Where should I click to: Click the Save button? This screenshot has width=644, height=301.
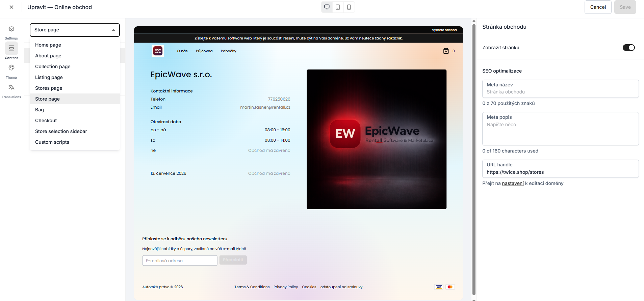coord(625,7)
